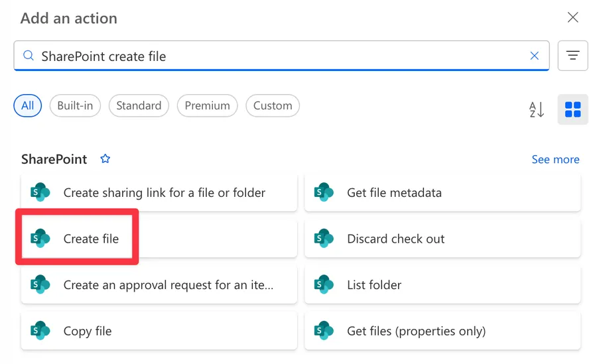This screenshot has width=597, height=364.
Task: Switch to grid view icon
Action: pyautogui.click(x=572, y=109)
